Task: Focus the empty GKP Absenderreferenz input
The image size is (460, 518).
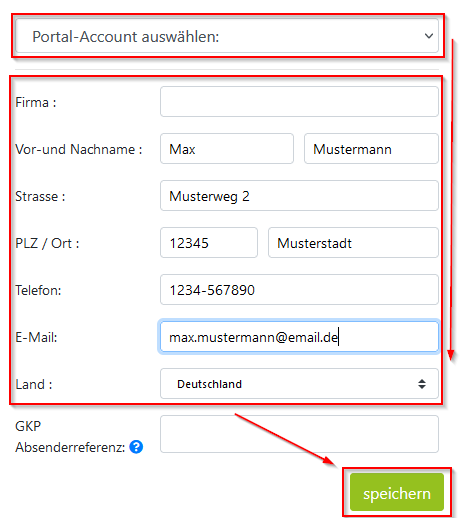Action: click(299, 434)
